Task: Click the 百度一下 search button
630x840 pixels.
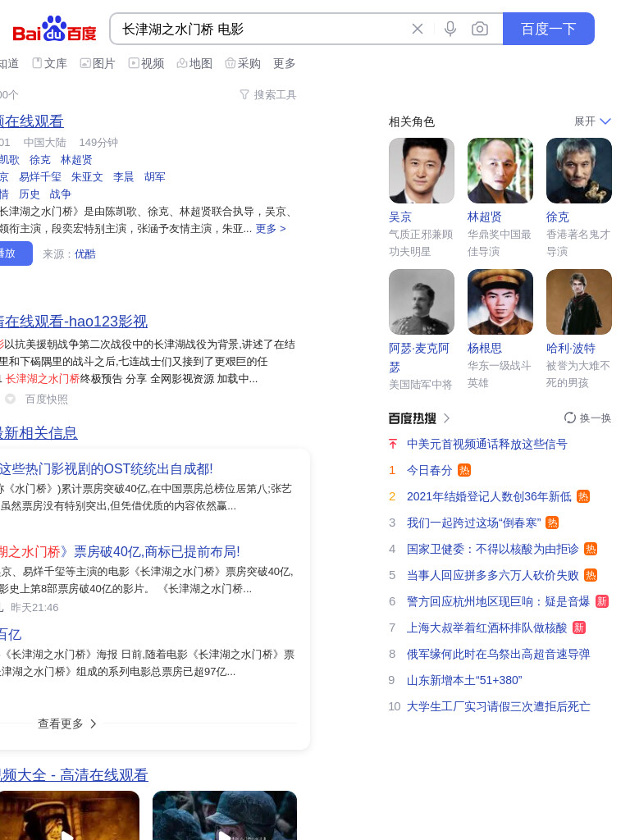Action: (549, 29)
